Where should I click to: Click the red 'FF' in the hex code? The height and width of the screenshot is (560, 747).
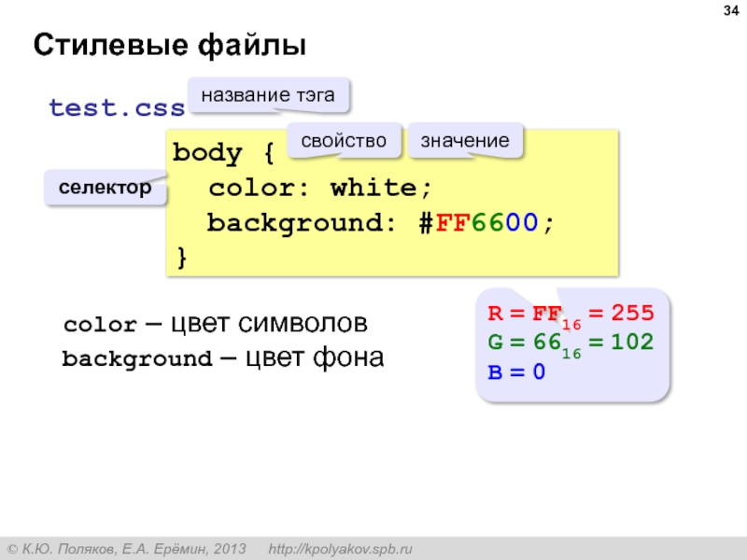[453, 222]
